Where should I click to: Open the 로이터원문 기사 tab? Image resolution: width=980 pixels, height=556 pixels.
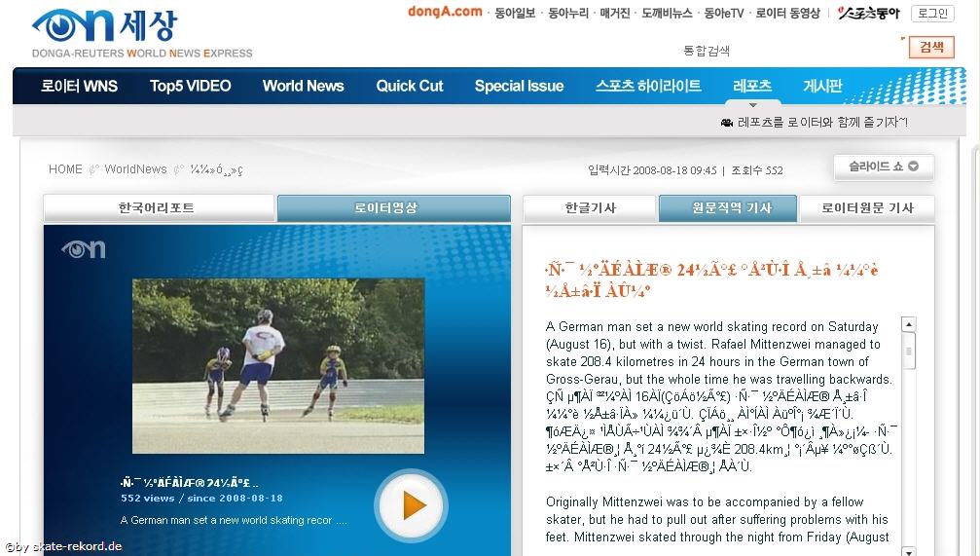(867, 208)
